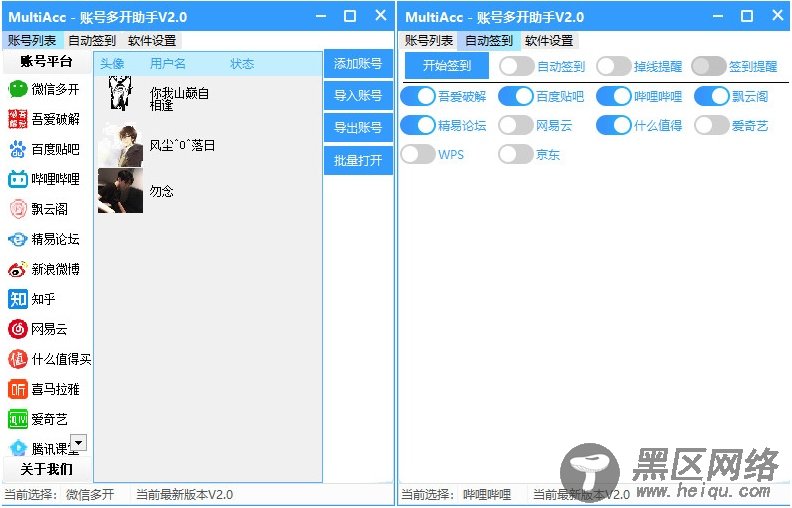
Task: Click the 导出账号 button
Action: [x=358, y=128]
